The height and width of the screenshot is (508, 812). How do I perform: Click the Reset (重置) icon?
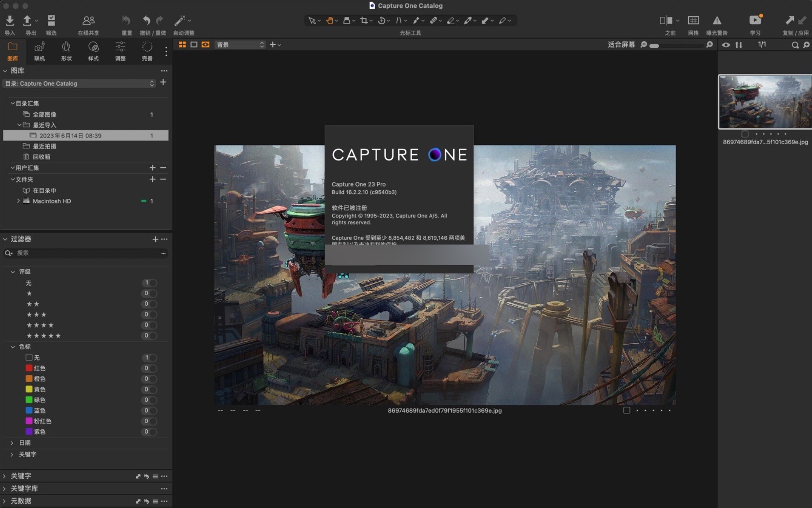click(126, 20)
